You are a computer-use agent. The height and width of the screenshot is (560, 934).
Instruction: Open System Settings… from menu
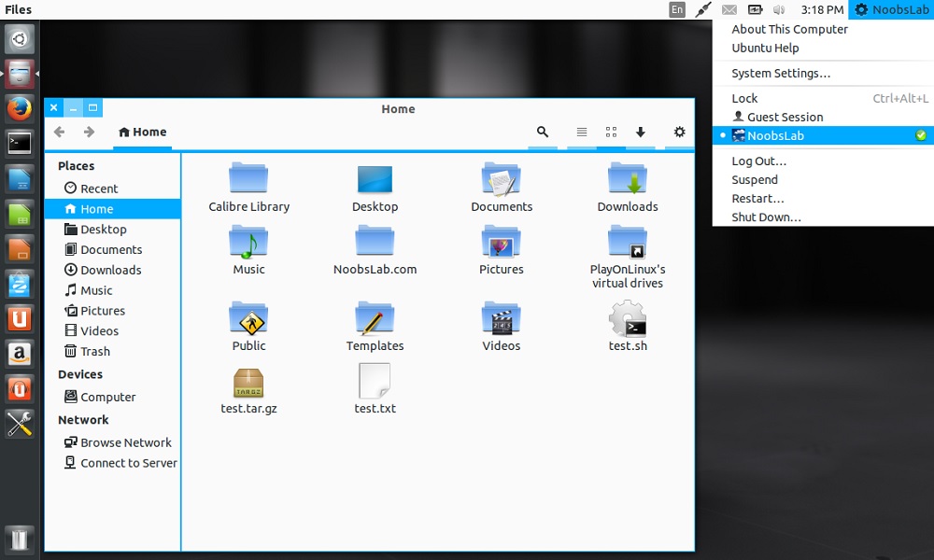(x=823, y=73)
